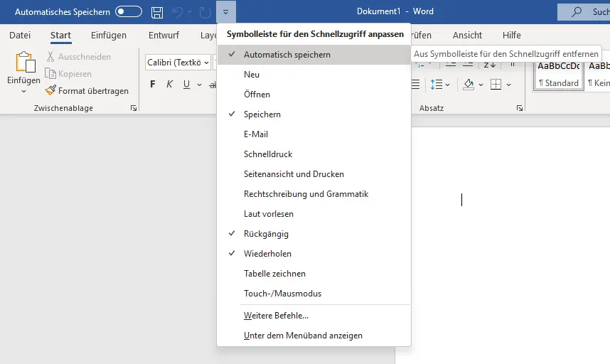Uncheck Speichern in the quick access menu

[x=262, y=114]
